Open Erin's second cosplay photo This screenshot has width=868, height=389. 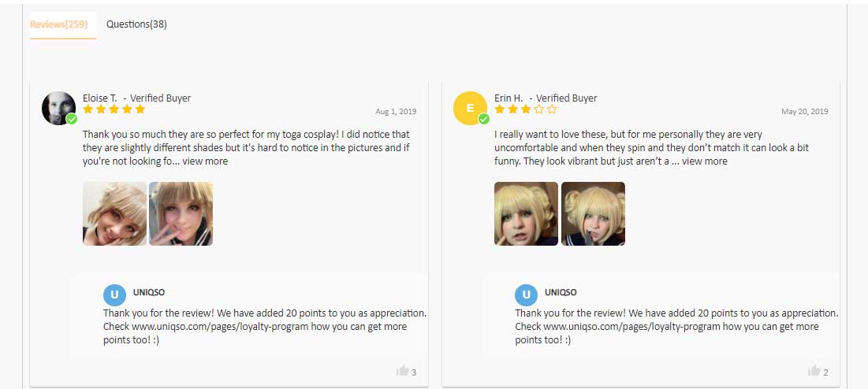pos(593,214)
